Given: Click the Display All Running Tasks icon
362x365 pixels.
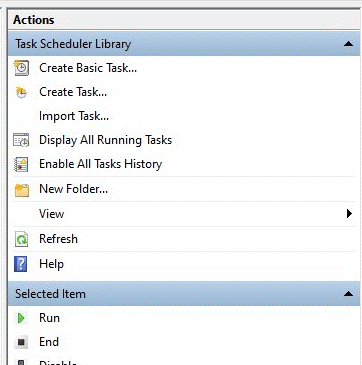Looking at the screenshot, I should [x=21, y=140].
